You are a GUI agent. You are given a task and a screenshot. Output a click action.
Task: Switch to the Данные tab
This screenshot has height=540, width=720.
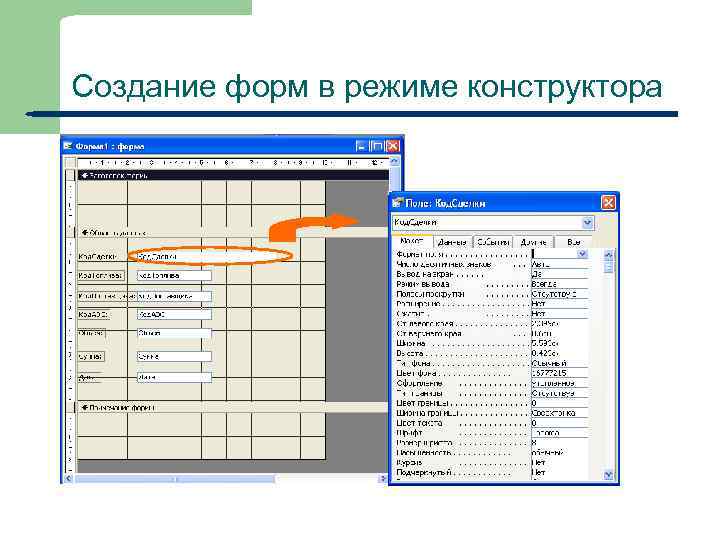452,242
